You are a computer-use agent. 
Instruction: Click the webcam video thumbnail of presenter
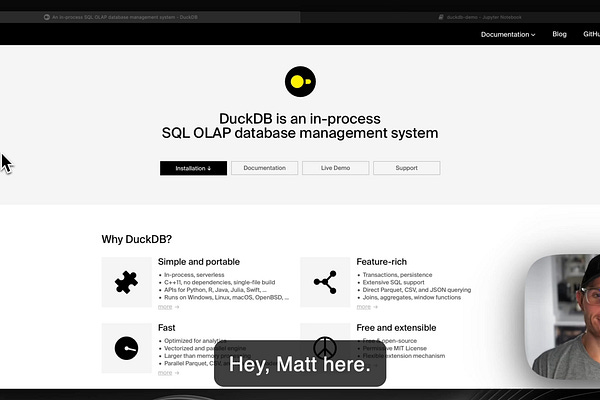click(x=562, y=317)
